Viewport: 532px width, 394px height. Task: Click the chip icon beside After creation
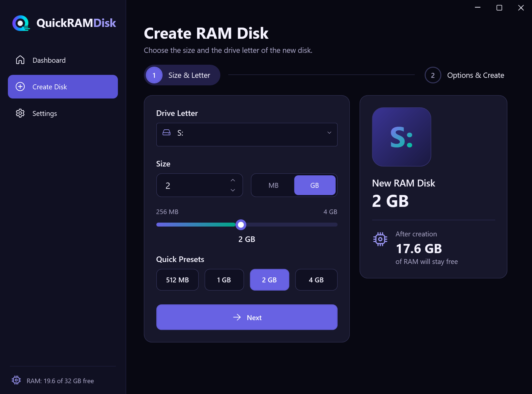click(380, 239)
